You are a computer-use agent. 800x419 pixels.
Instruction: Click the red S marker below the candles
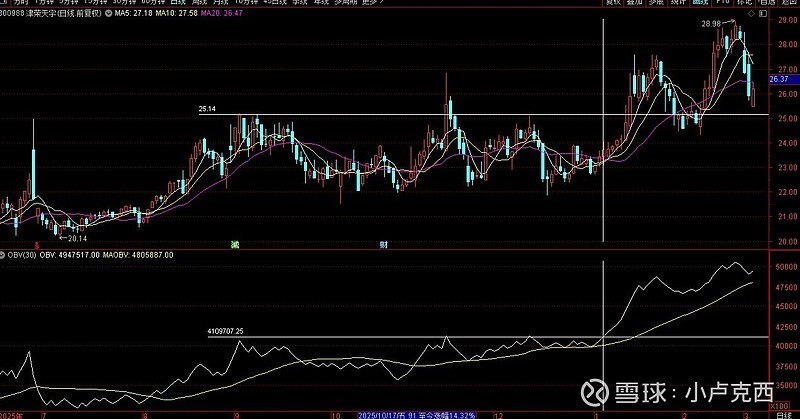[x=37, y=245]
